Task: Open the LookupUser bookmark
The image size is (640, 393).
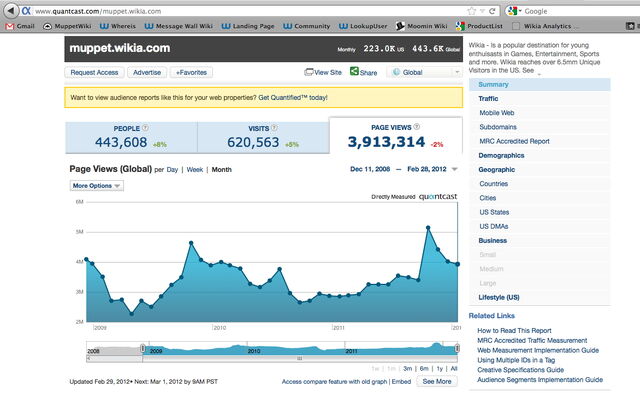Action: point(363,26)
